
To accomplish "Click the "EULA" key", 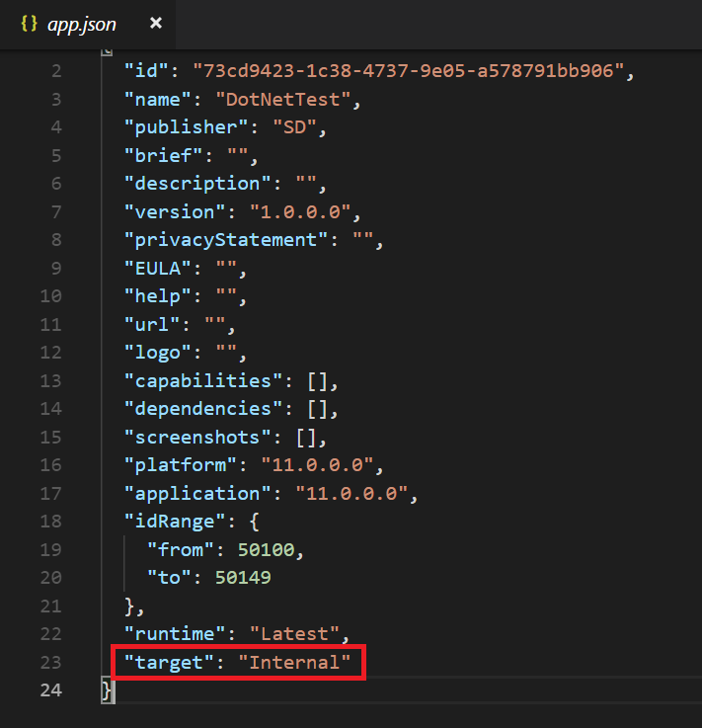I will (x=158, y=269).
